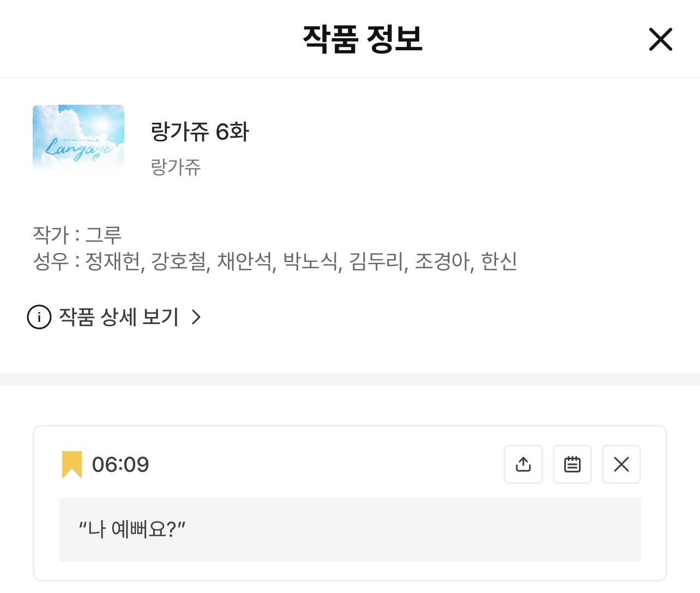700x593 pixels.
Task: Click the share icon on the bookmark card
Action: [x=523, y=464]
